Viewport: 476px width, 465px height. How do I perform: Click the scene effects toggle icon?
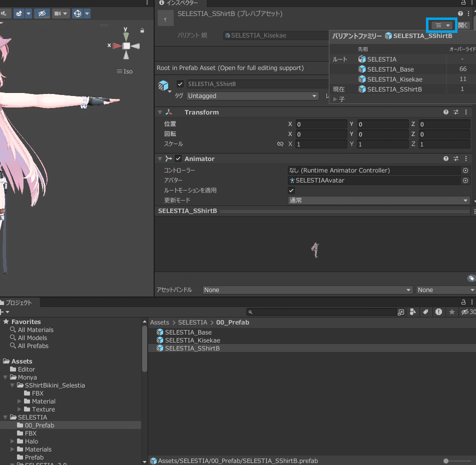pos(19,13)
